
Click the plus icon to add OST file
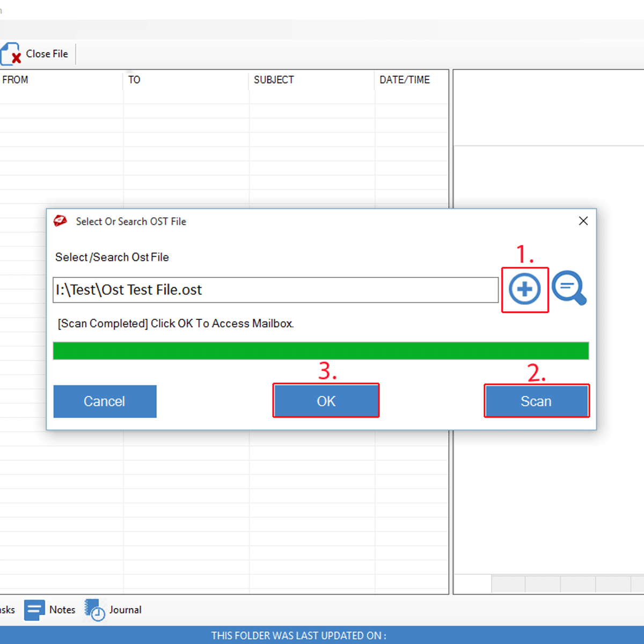pos(524,289)
